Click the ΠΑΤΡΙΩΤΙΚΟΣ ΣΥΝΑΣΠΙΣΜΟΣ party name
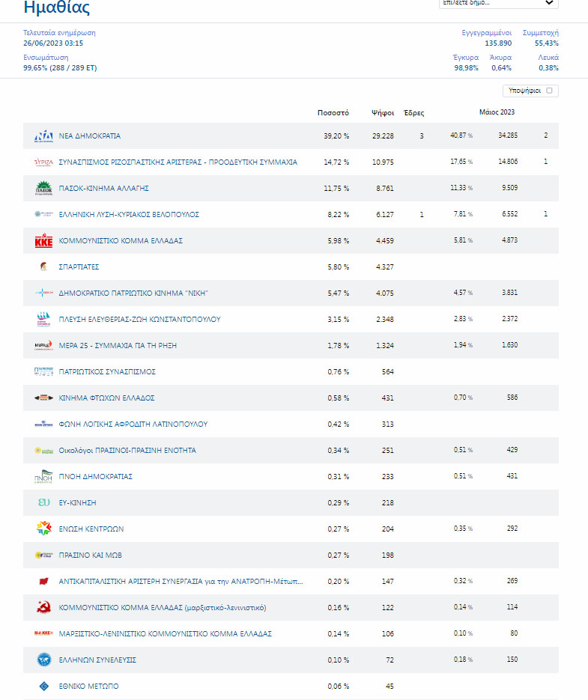 [x=107, y=372]
